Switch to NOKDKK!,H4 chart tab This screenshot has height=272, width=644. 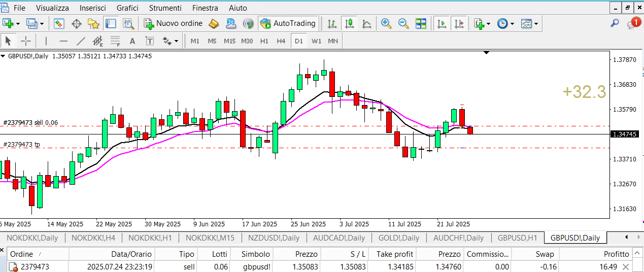93,237
